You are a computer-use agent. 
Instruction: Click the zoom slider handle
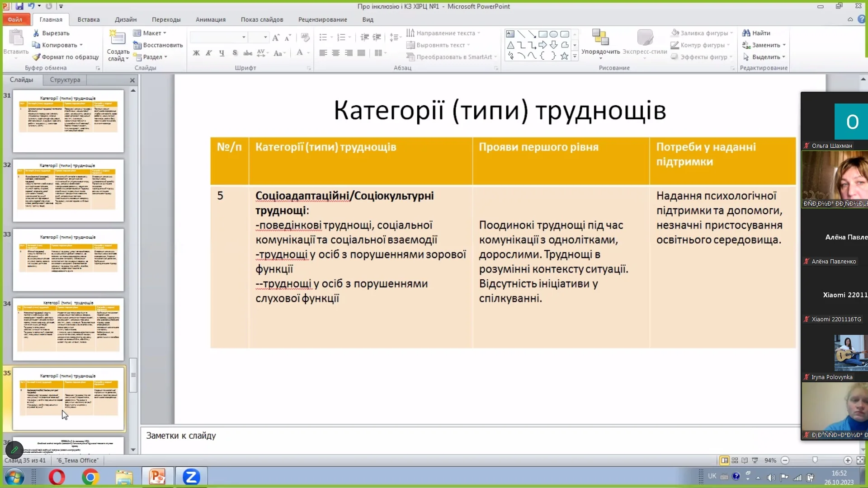tap(815, 460)
